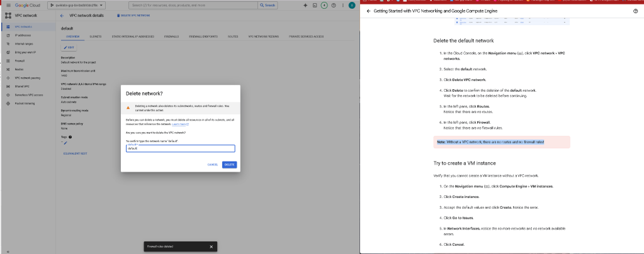Click the Auto subnets value

tap(68, 102)
